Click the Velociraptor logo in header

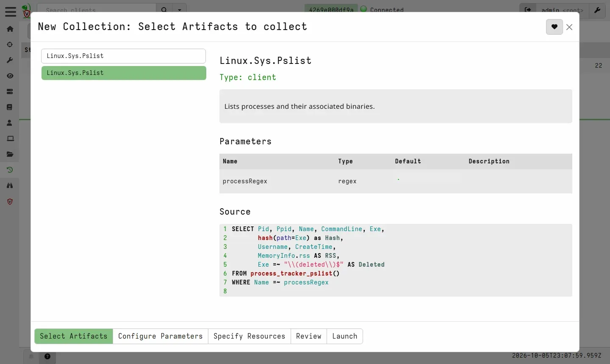[26, 11]
